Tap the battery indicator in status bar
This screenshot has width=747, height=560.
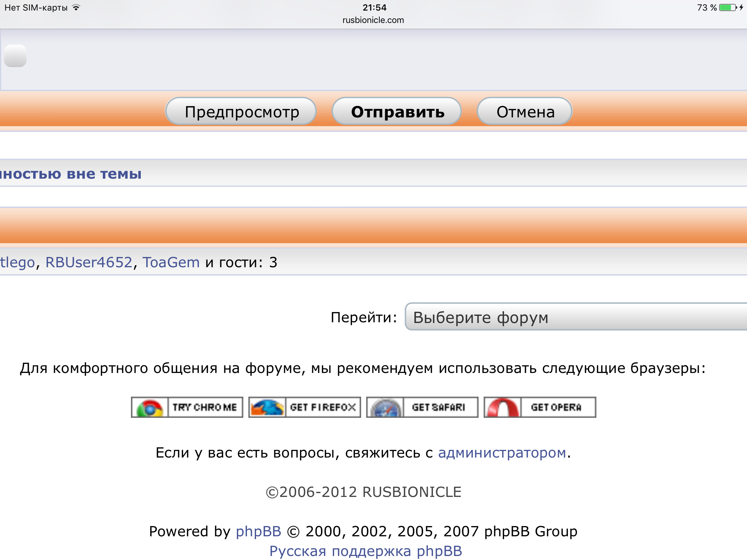click(728, 7)
